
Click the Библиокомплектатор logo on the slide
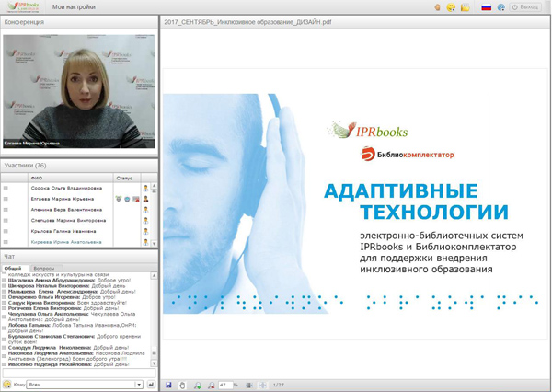pyautogui.click(x=408, y=154)
